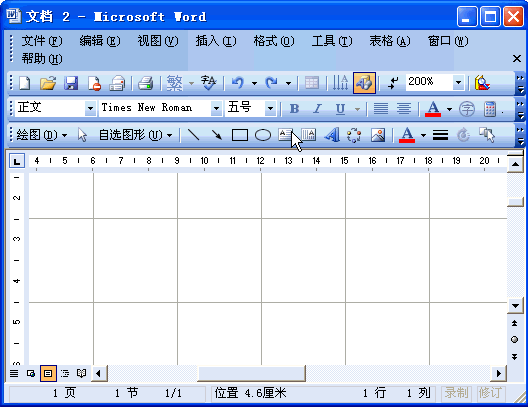Select the Oval drawing tool
Screen dimensions: 528x408
tap(263, 135)
